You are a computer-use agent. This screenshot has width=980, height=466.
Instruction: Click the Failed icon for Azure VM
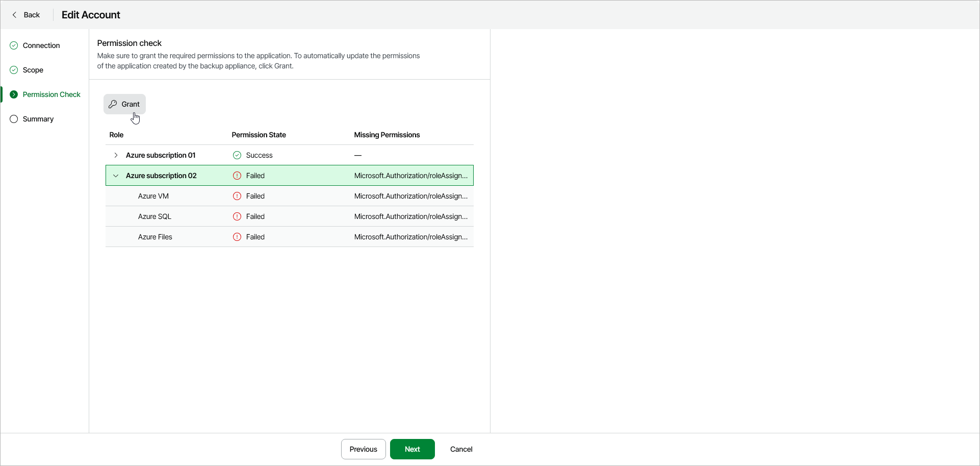click(237, 196)
